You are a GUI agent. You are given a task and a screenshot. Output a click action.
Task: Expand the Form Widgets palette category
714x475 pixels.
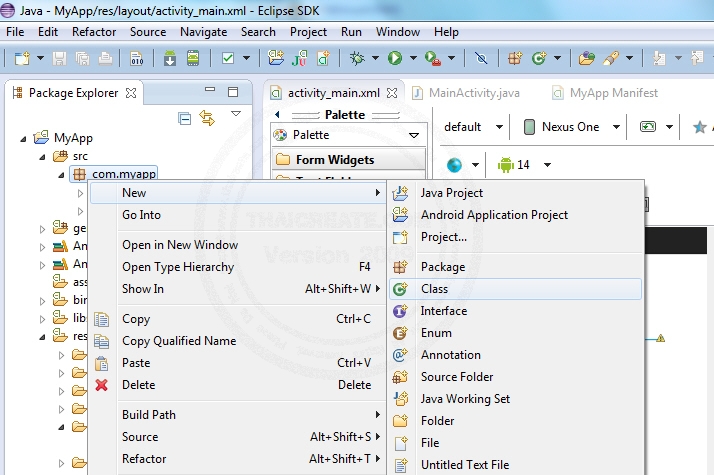[x=349, y=160]
